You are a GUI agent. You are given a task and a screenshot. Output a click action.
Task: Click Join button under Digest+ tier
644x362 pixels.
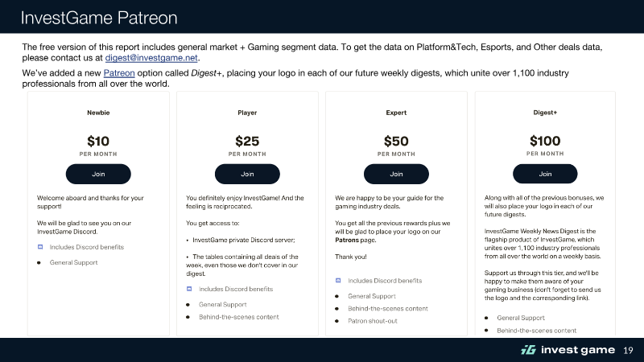(x=545, y=173)
